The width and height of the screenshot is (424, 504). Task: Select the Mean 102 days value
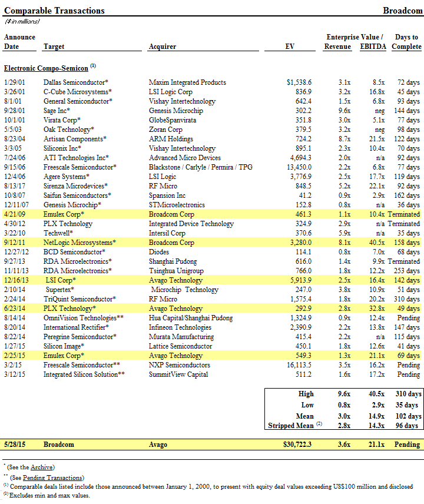(x=408, y=416)
